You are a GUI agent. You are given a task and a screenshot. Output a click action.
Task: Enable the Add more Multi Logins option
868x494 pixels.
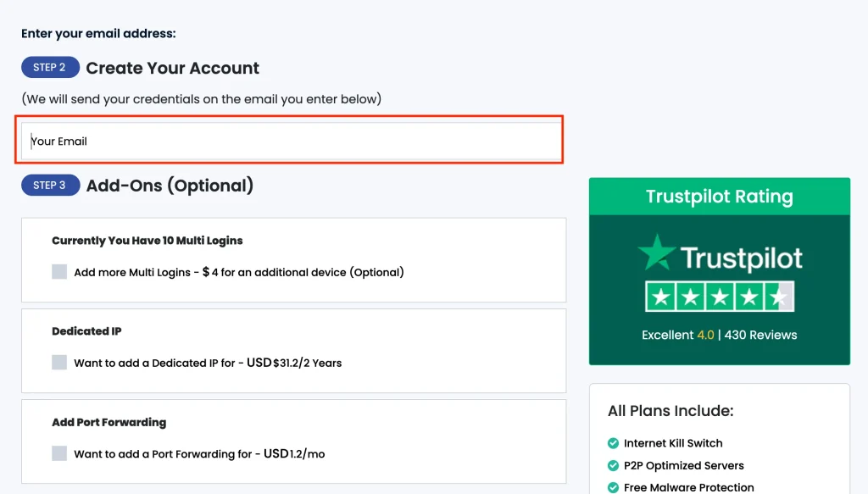coord(59,271)
